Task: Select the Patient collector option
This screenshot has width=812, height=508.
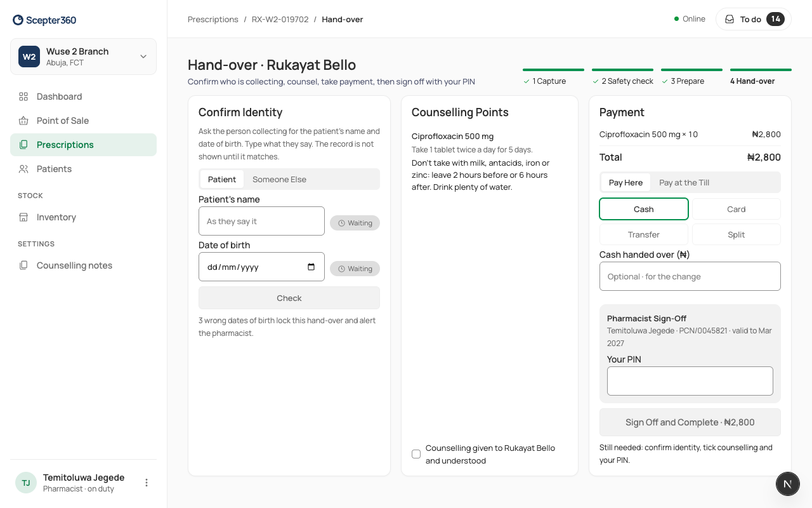Action: (x=222, y=179)
